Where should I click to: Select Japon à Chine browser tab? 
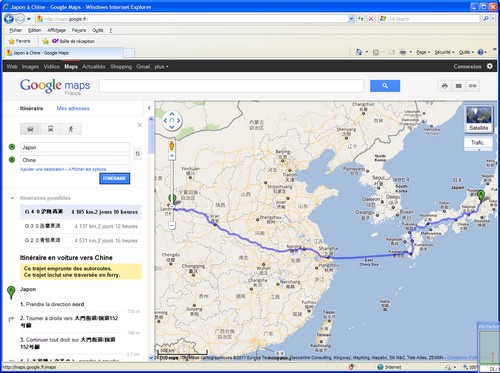tap(64, 53)
